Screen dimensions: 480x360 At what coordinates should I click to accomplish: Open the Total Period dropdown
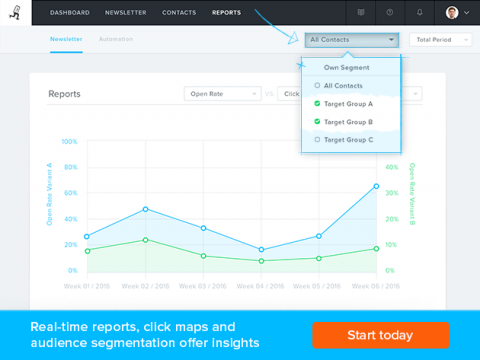click(x=440, y=40)
